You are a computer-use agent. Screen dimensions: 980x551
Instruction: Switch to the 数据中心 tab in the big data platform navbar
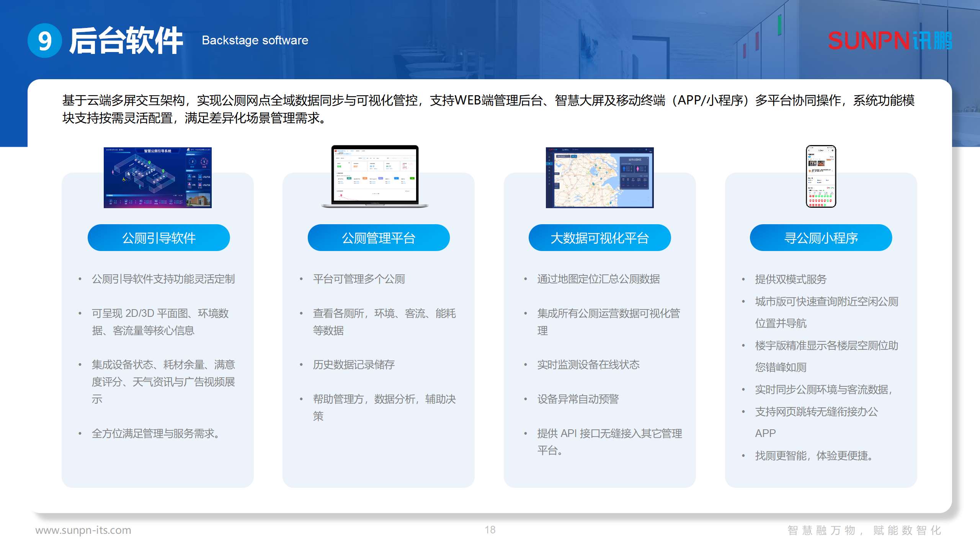pos(576,150)
